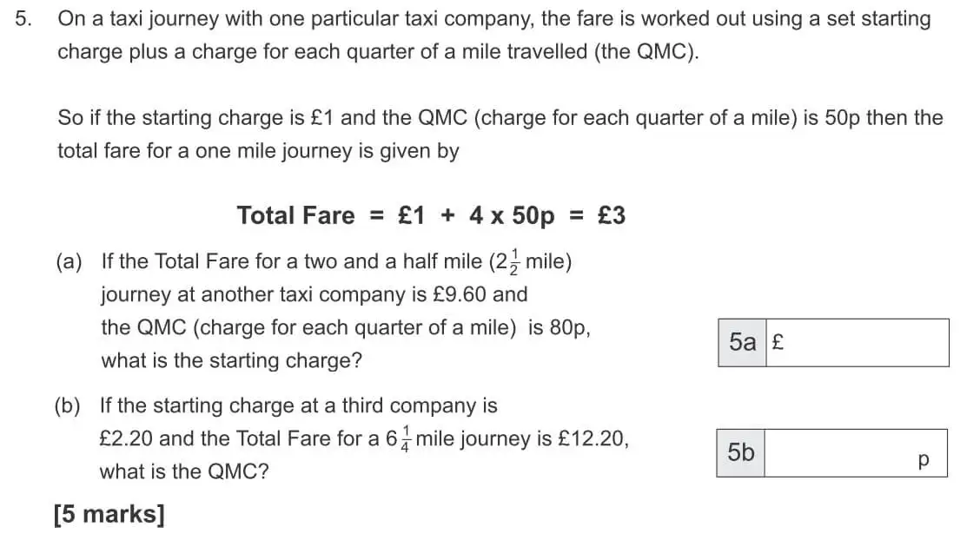Viewport: 980px width, 553px height.
Task: Click the p unit inside box 5b
Action: [x=924, y=460]
